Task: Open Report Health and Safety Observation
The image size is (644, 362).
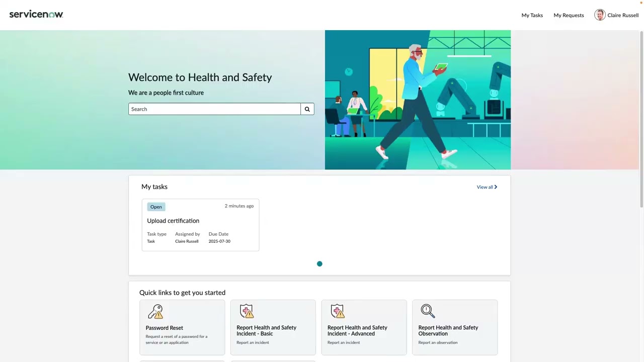Action: point(455,327)
